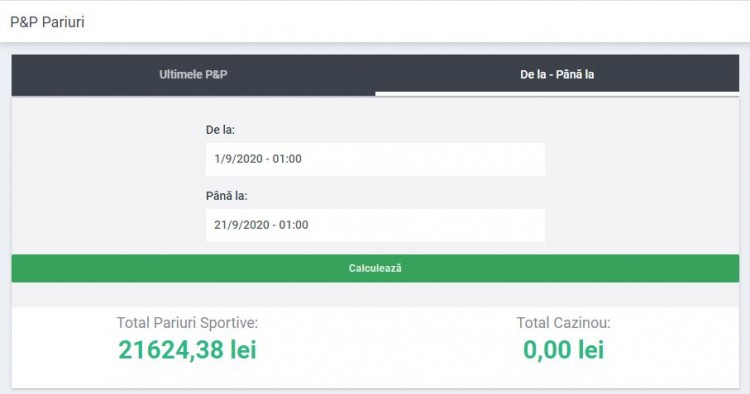Click the 'Până la:' field label

pos(227,196)
